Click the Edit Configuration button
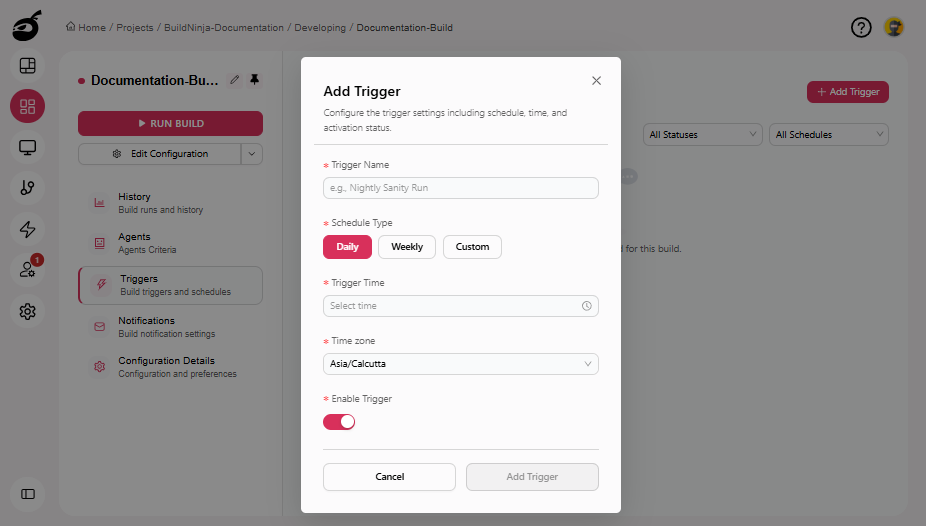The width and height of the screenshot is (926, 526). (x=159, y=154)
